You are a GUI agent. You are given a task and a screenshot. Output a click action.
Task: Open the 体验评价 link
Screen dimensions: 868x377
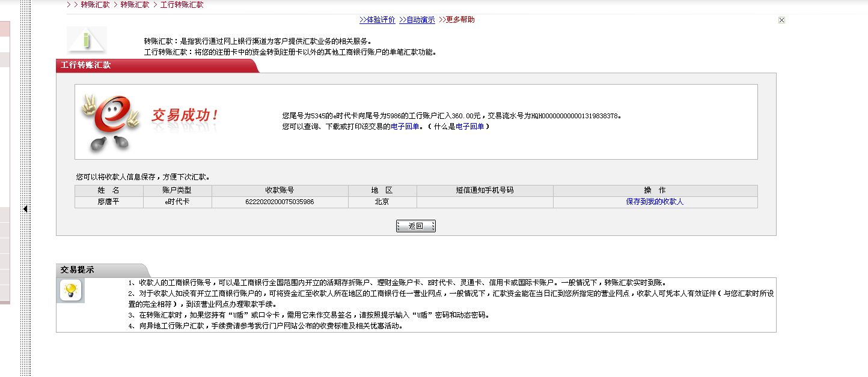(377, 20)
